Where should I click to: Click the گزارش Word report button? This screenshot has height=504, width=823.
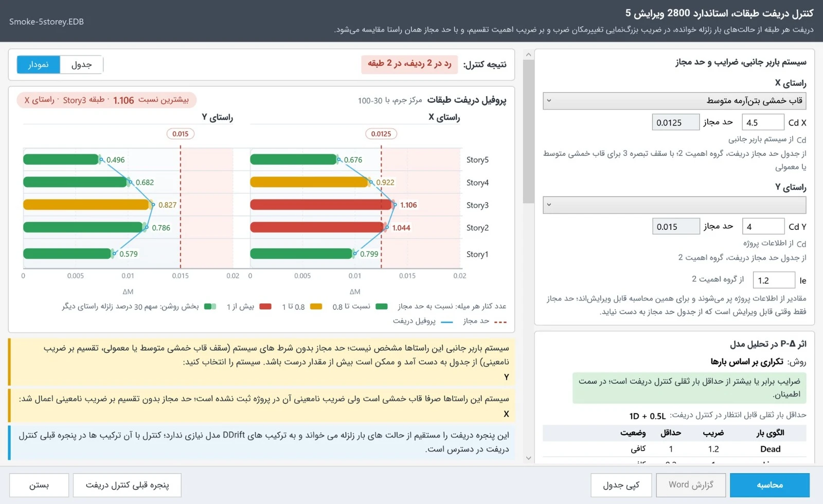(x=691, y=485)
